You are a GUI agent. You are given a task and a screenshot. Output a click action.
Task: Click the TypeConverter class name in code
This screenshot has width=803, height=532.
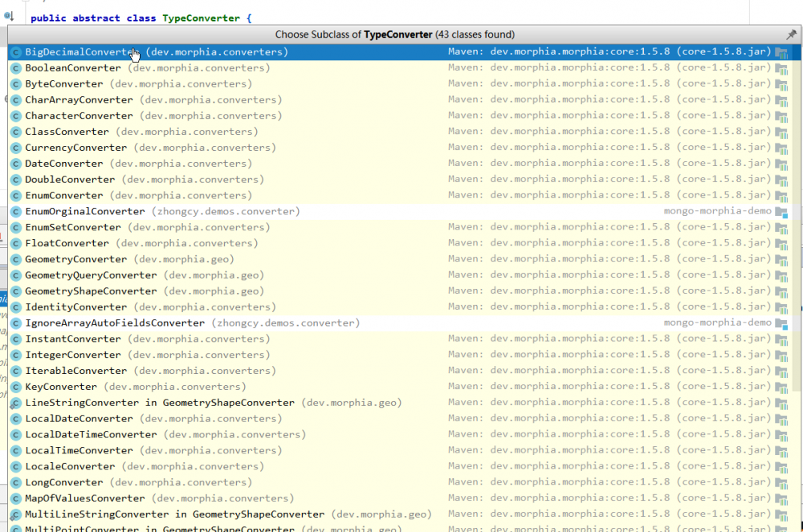coord(201,18)
